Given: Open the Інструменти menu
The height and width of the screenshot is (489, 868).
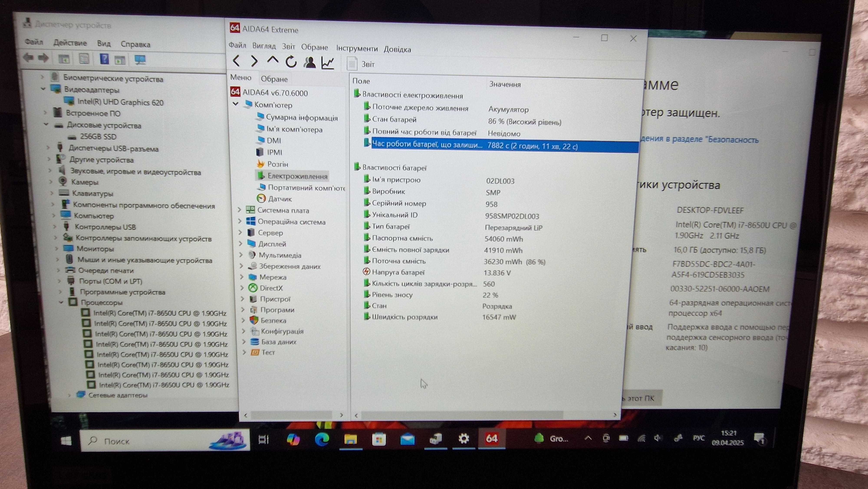Looking at the screenshot, I should pos(357,49).
